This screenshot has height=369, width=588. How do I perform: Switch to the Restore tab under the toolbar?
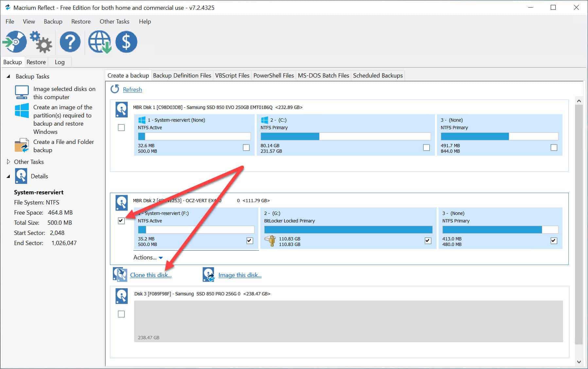click(36, 62)
